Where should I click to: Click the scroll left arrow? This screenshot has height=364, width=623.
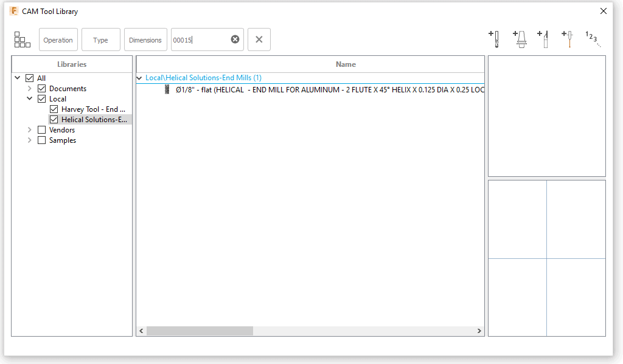pos(141,331)
